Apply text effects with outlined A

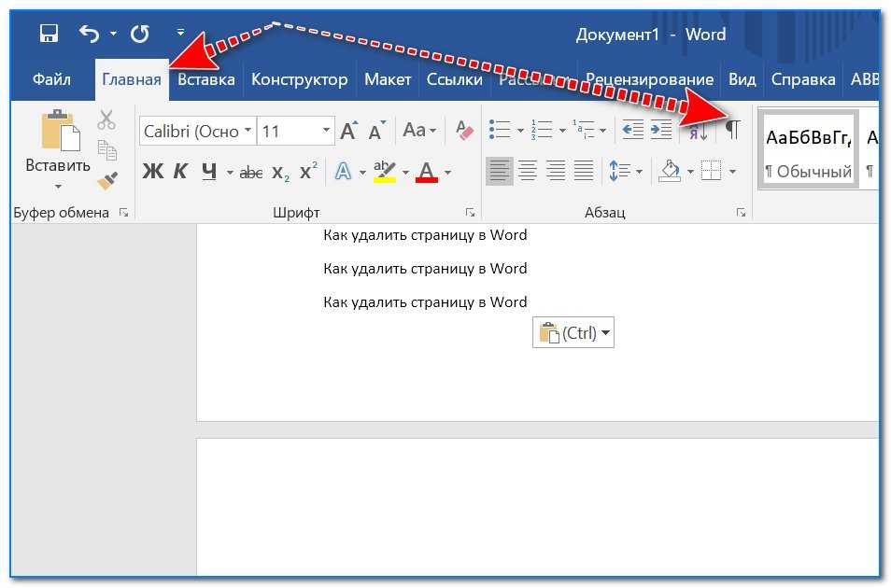343,171
